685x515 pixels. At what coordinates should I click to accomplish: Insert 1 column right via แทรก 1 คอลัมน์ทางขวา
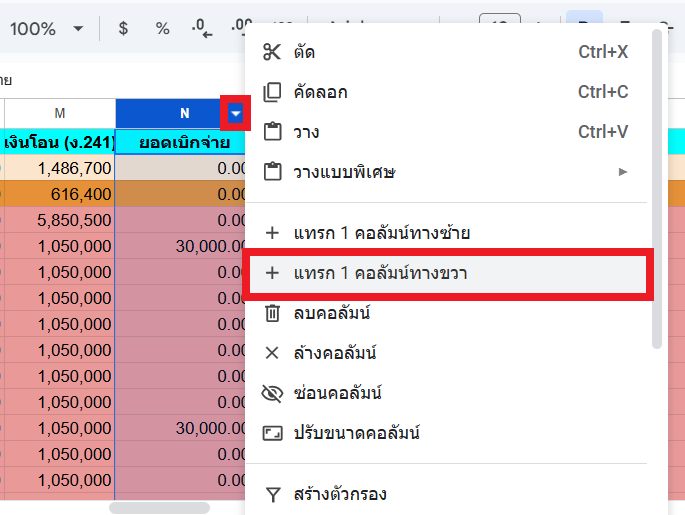pos(446,273)
